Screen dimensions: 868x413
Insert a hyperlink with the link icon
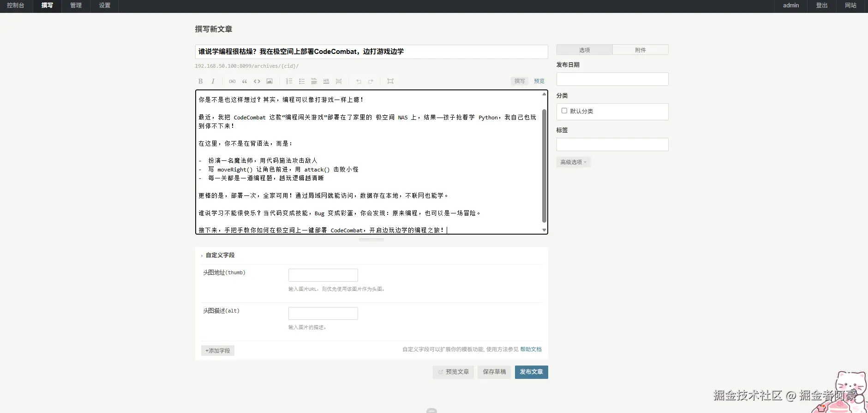click(x=232, y=81)
